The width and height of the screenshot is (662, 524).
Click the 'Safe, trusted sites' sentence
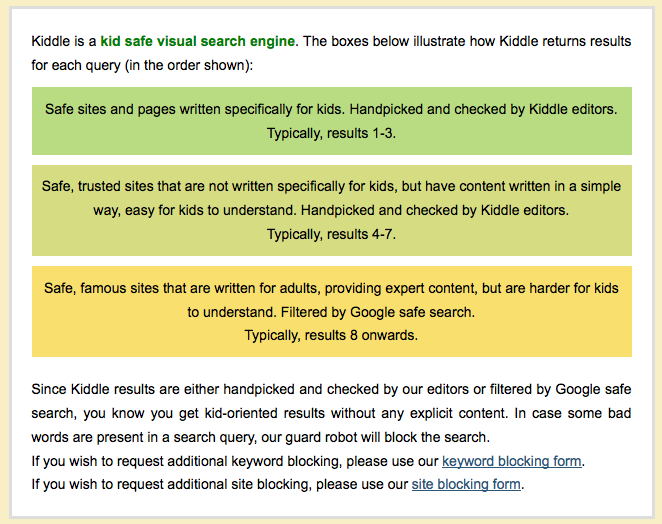(x=331, y=198)
